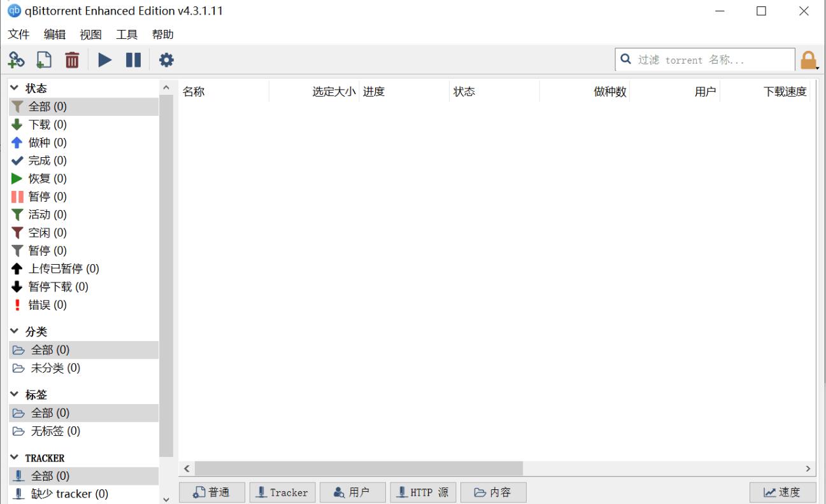This screenshot has height=504, width=826.
Task: Sort by the 状态 column header
Action: point(494,92)
